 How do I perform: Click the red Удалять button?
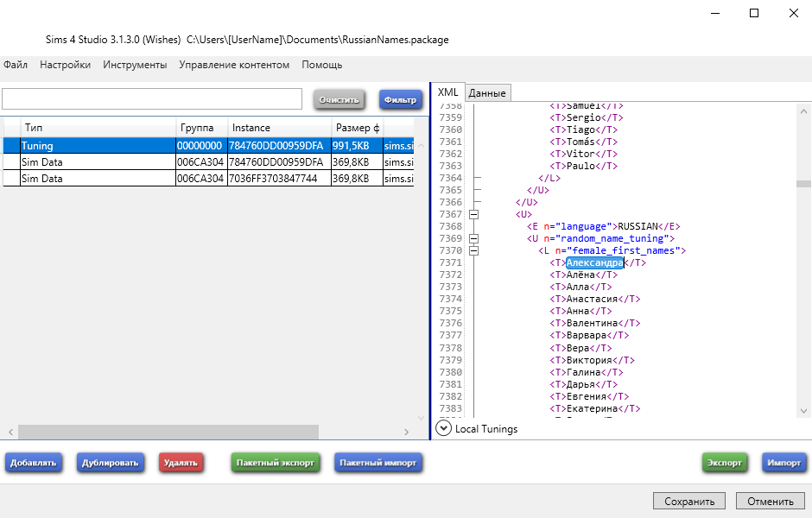click(181, 463)
